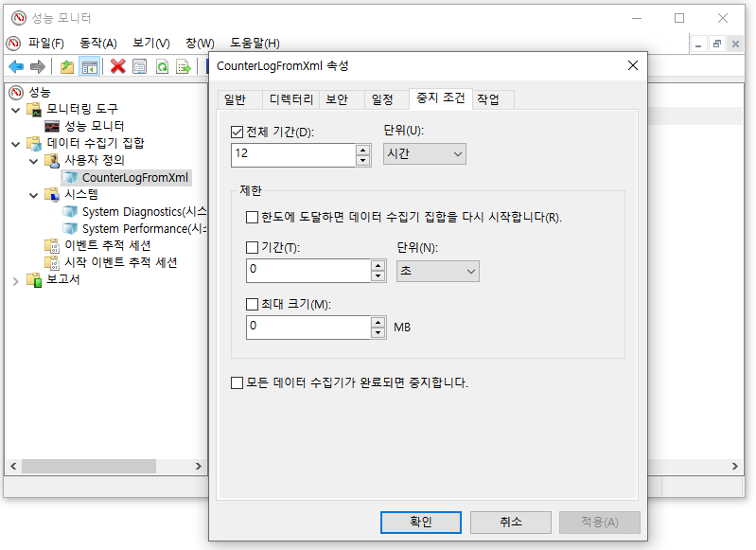This screenshot has width=756, height=550.
Task: Click the 전체 기간 input field showing 12
Action: 293,155
